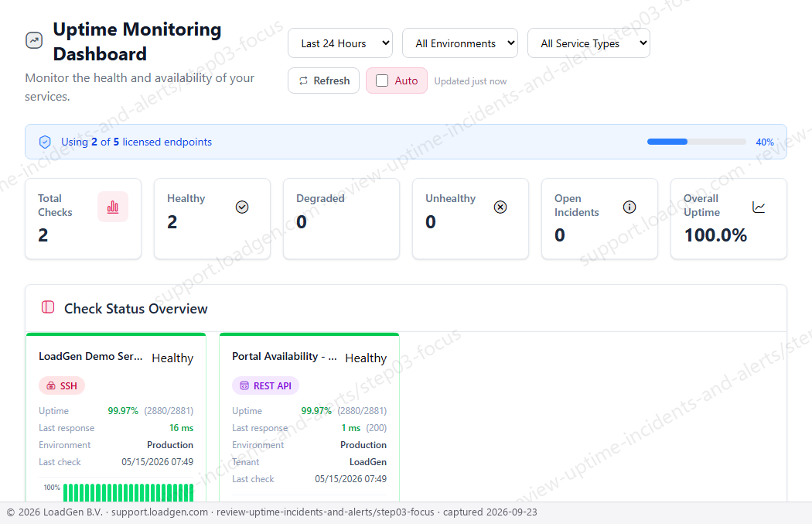
Task: Click the Production value on the SSH card
Action: 170,445
